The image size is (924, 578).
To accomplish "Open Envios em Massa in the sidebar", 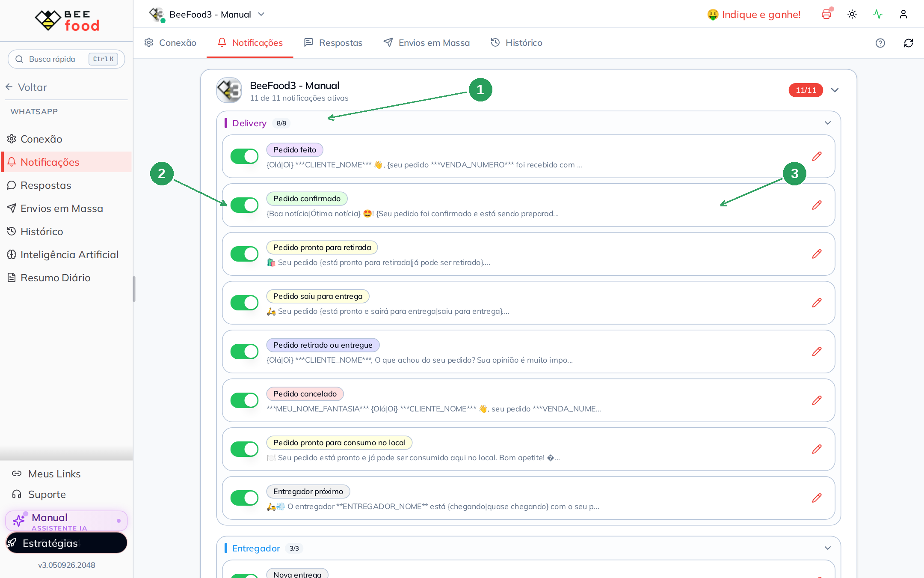I will coord(66,209).
